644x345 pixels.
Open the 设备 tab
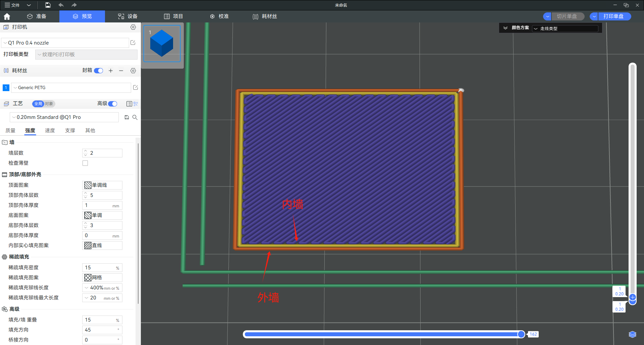click(x=128, y=16)
